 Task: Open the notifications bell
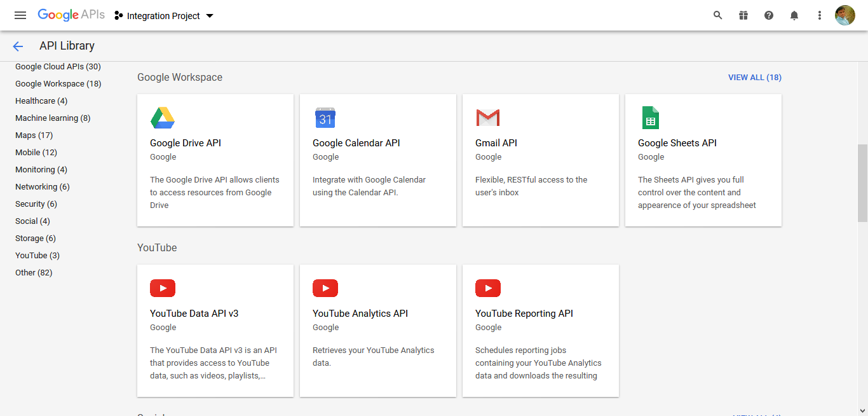click(794, 15)
